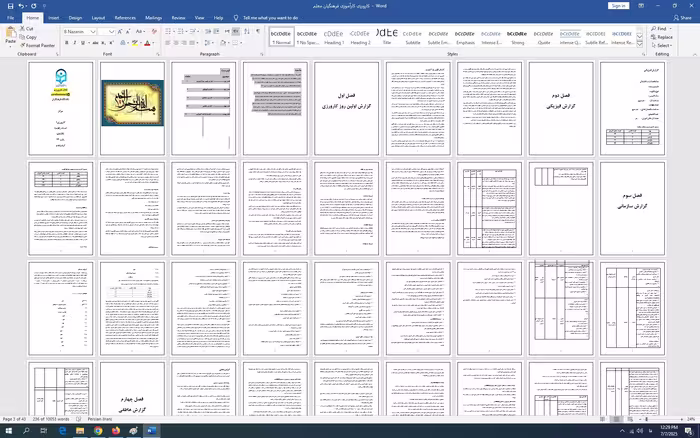Set left-to-right text direction
Image resolution: width=700 pixels, height=438 pixels.
[227, 31]
